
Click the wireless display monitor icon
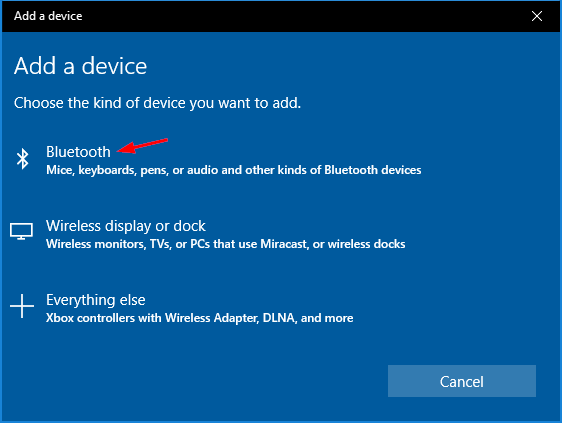pyautogui.click(x=22, y=231)
